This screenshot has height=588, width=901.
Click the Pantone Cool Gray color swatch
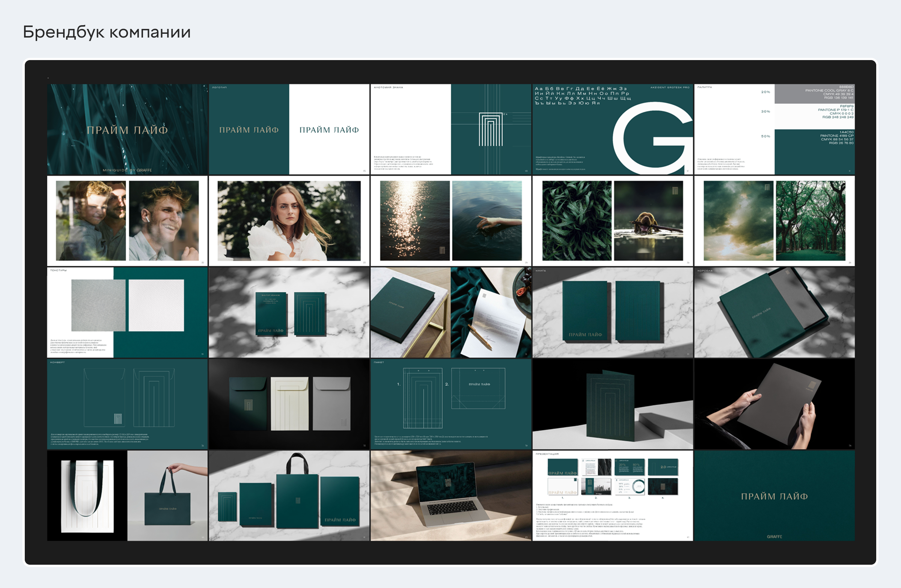814,93
